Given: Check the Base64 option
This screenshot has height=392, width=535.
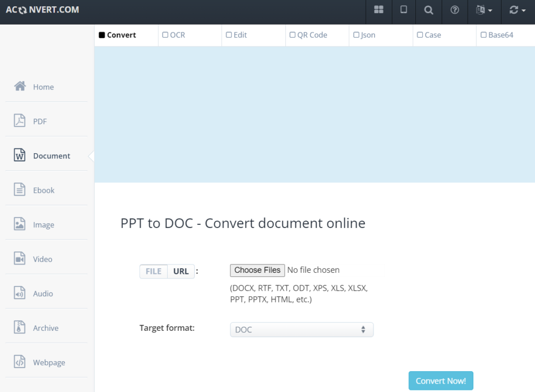Looking at the screenshot, I should pyautogui.click(x=483, y=34).
